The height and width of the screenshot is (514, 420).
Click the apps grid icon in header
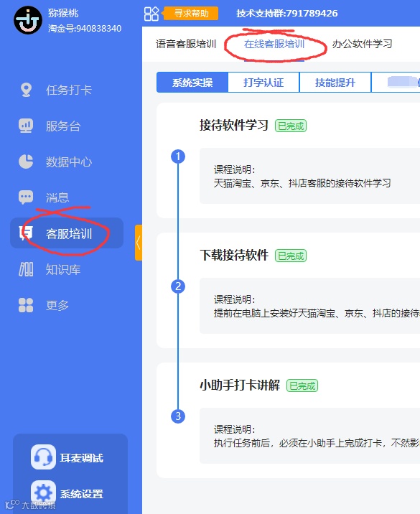tap(151, 14)
